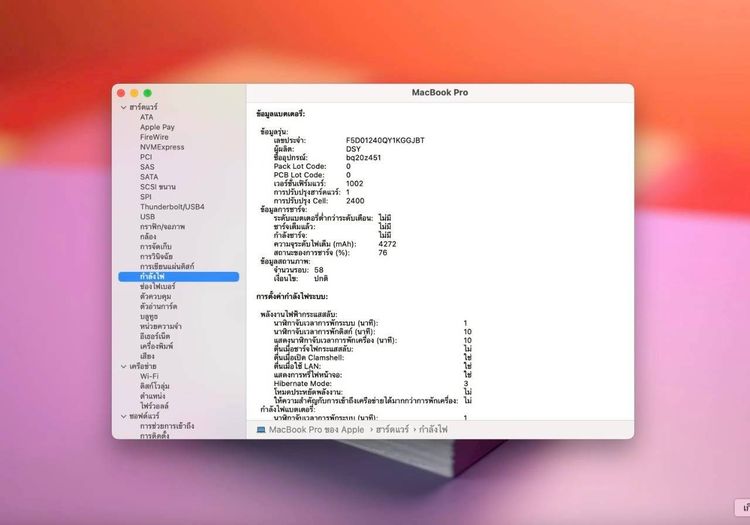Open กราฟิก/จอภาพ (Graphics/Displays)

pos(162,227)
